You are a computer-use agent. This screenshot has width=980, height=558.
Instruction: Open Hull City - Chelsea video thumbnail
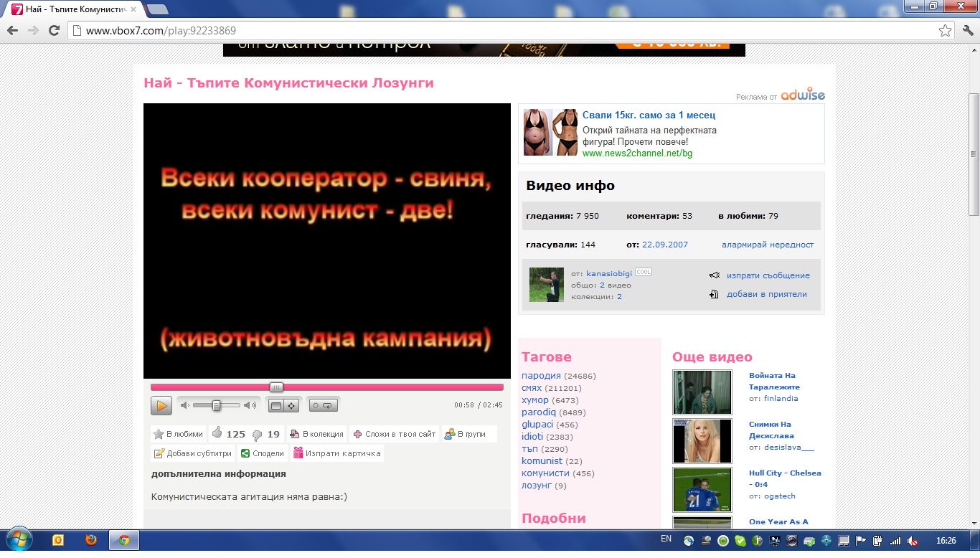(702, 489)
